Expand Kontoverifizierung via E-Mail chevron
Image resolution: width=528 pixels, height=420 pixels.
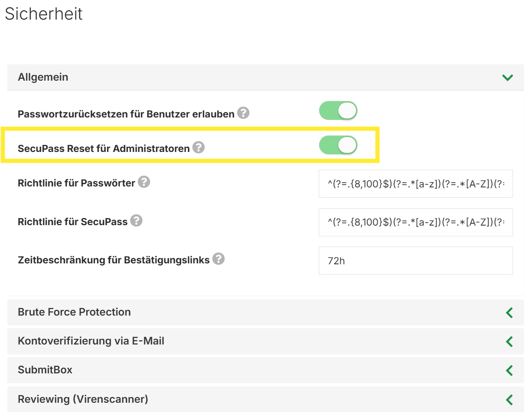tap(509, 341)
